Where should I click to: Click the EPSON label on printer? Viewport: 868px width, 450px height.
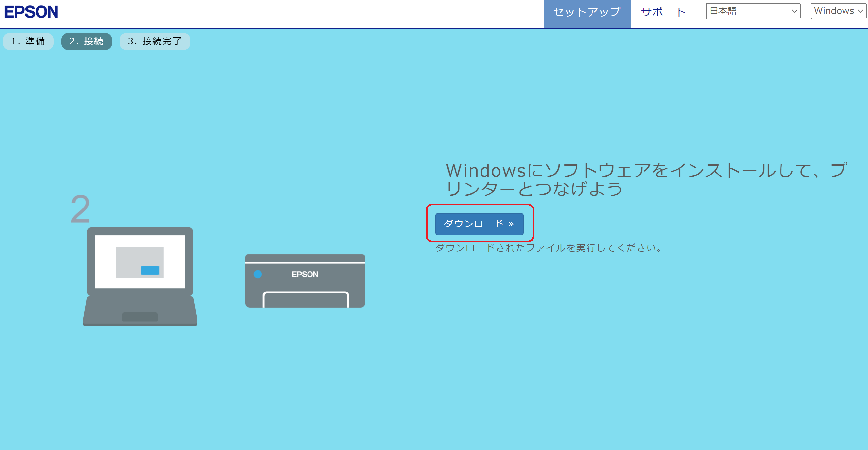(x=305, y=274)
